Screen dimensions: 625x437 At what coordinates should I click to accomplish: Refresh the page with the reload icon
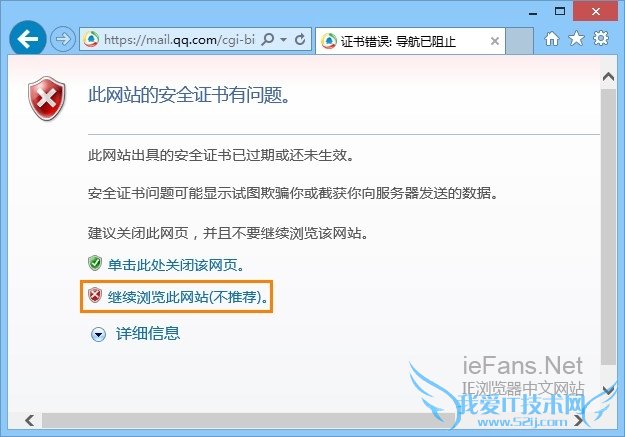coord(300,39)
